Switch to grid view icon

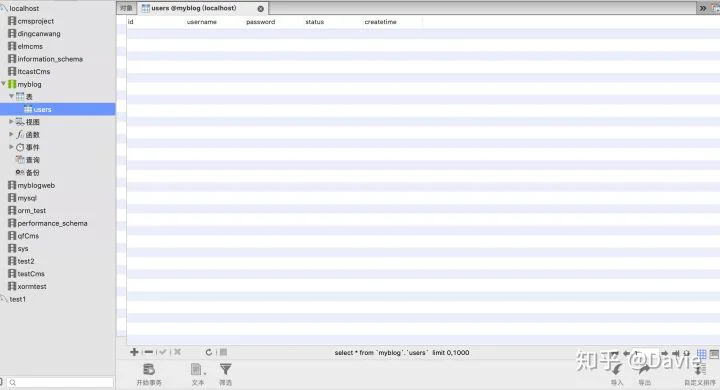[x=701, y=354]
